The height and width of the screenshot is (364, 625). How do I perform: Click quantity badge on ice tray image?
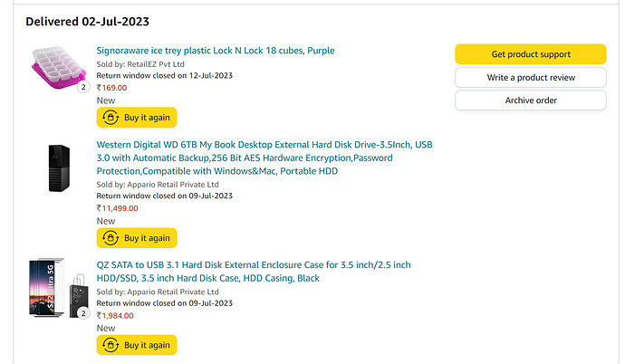[83, 87]
